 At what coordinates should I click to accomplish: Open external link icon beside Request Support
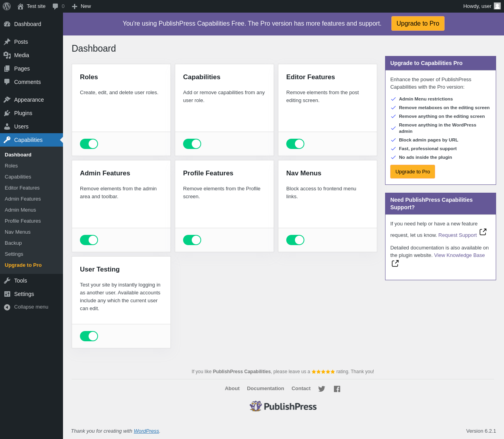click(x=483, y=232)
